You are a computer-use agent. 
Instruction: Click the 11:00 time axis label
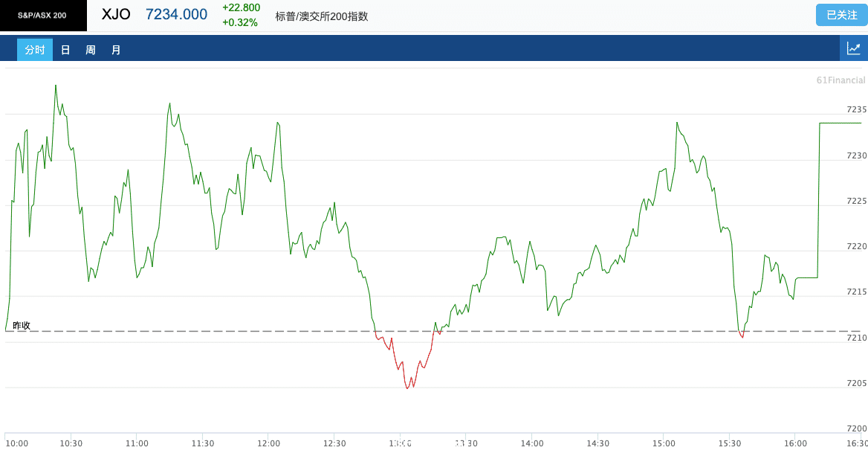click(137, 443)
